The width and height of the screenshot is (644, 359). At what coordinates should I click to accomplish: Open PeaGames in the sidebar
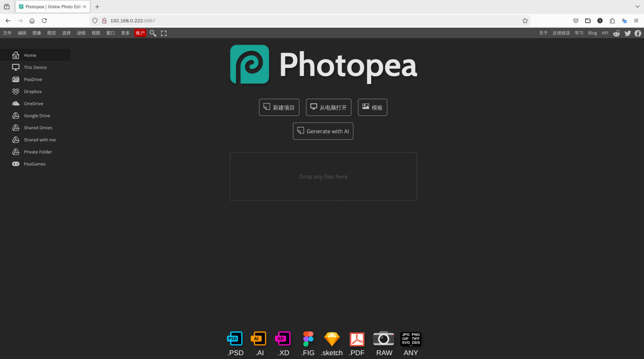35,164
